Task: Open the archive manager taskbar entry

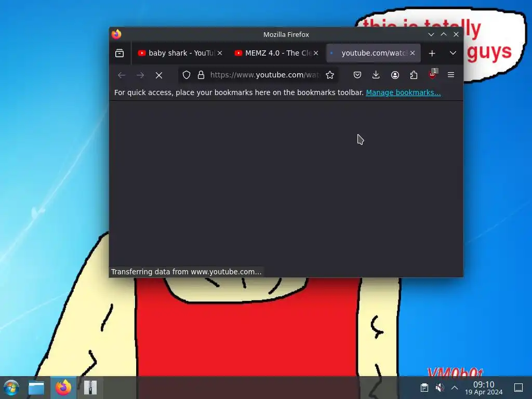Action: click(x=90, y=388)
